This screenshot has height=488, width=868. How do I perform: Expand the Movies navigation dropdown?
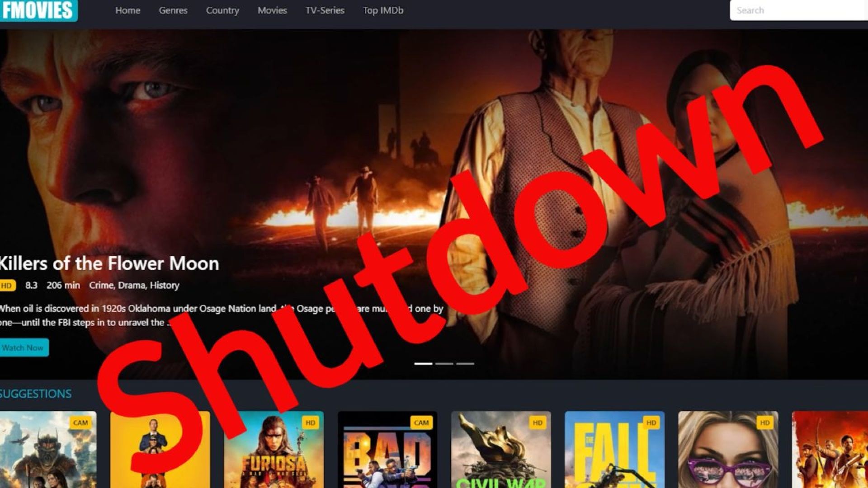[x=271, y=10]
